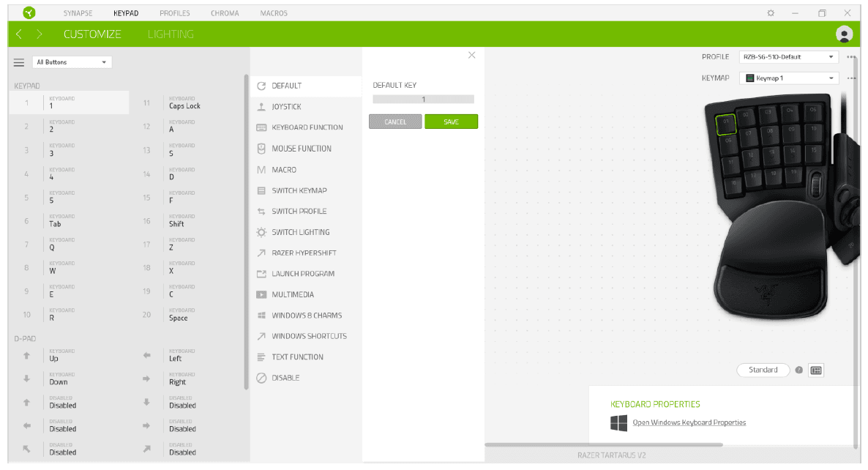Screen dimensions: 868x470
Task: Open Windows Keyboard Properties link
Action: point(689,422)
